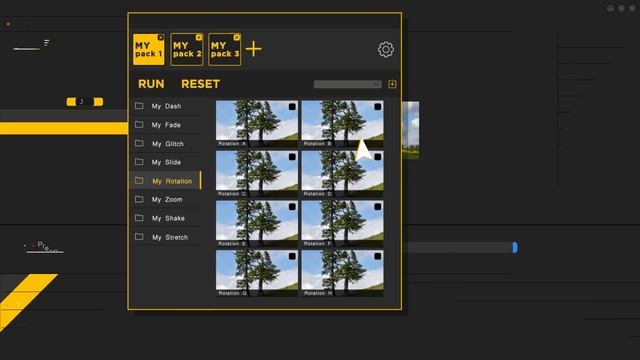Open the My Fade category
Screen dimensions: 640x360
166,125
